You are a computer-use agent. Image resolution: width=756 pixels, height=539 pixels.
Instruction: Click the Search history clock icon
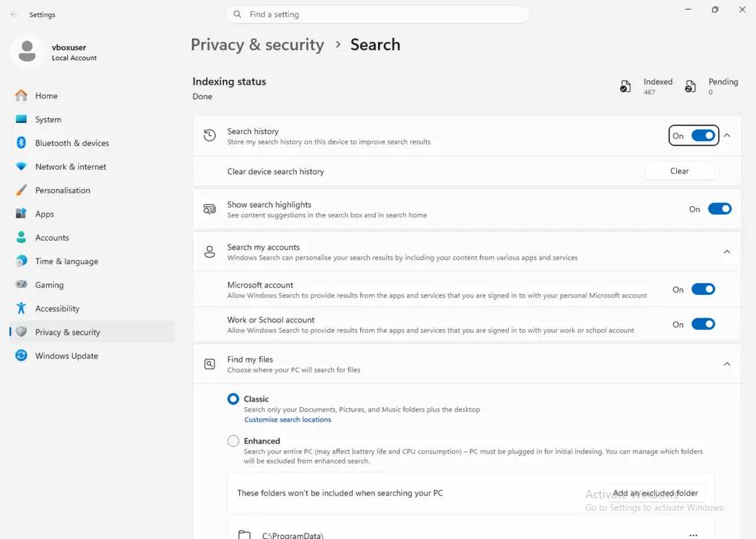coord(209,135)
